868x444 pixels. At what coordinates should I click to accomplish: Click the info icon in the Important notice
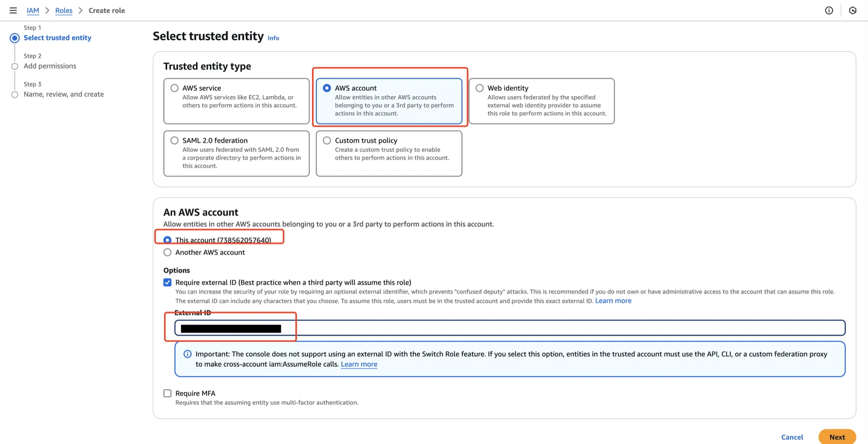[x=187, y=354]
